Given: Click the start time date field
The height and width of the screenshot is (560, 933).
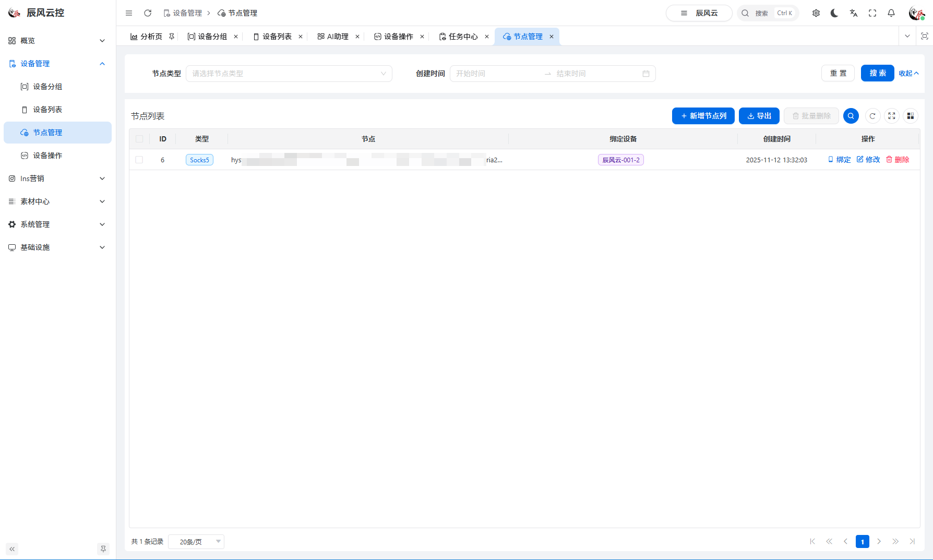Looking at the screenshot, I should 496,74.
